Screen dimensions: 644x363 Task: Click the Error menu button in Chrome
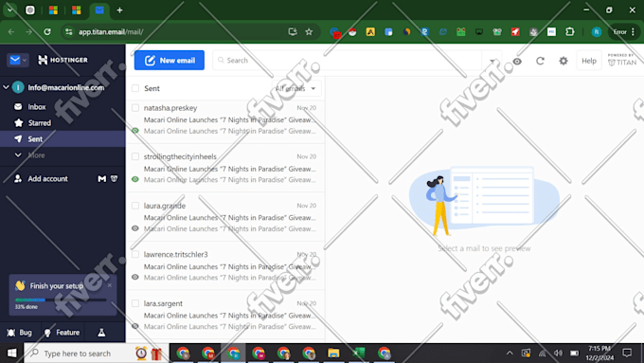623,32
